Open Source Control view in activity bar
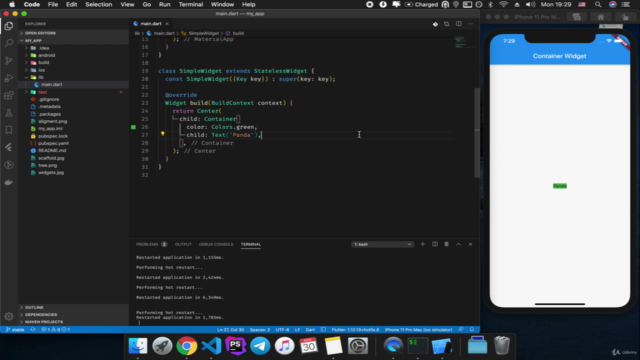The image size is (640, 360). coord(9,61)
